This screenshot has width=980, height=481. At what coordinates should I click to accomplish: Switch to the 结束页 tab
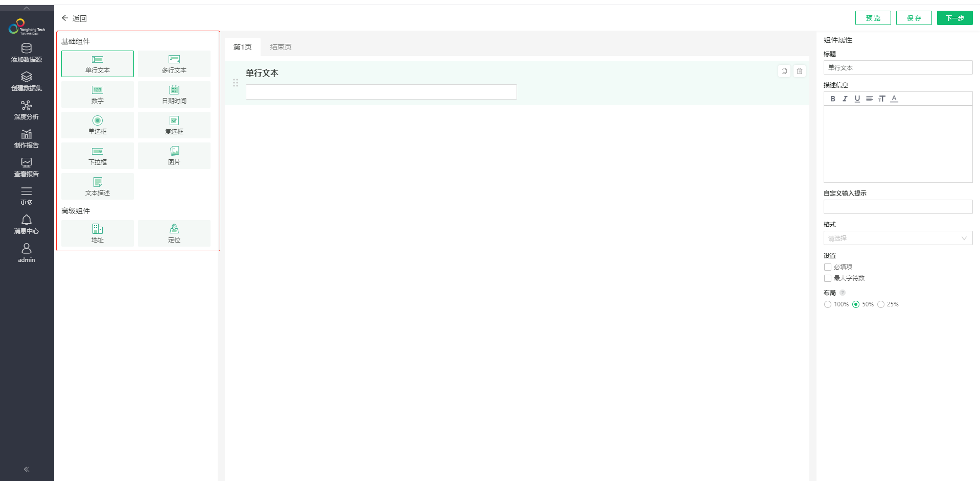281,47
